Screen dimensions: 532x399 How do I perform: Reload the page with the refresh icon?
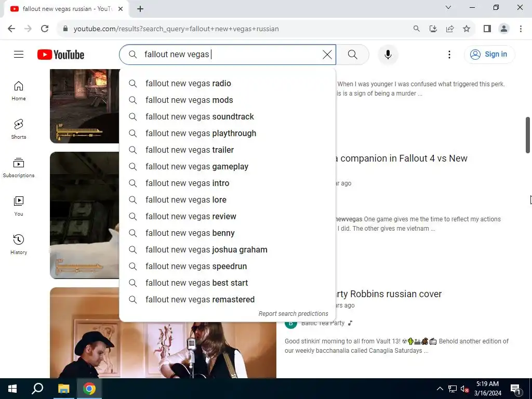(45, 29)
